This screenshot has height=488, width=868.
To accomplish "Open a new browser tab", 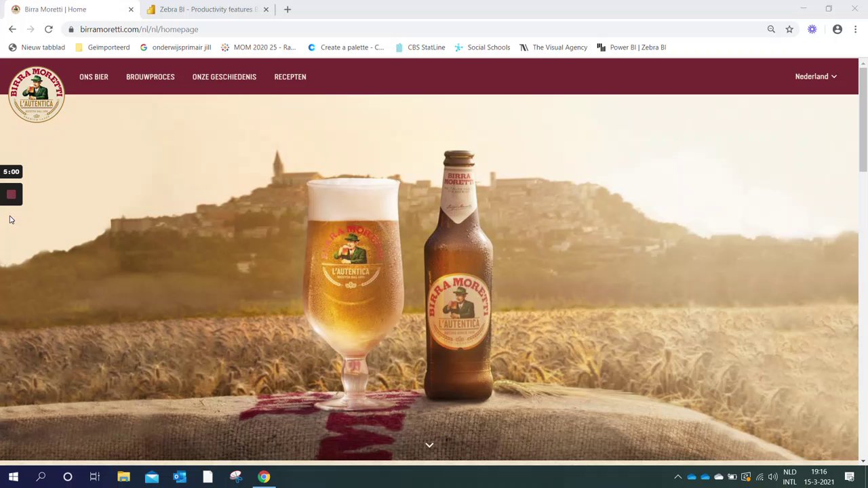I will 288,9.
